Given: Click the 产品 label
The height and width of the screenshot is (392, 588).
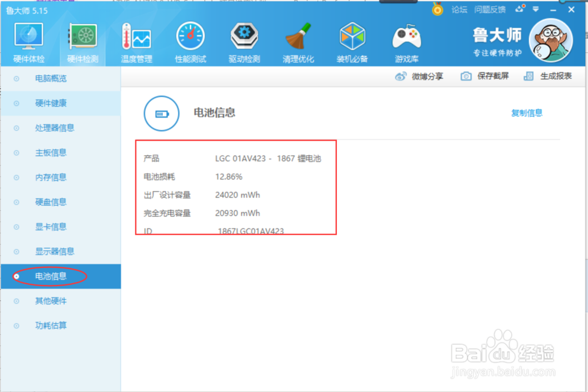Looking at the screenshot, I should pyautogui.click(x=152, y=158).
